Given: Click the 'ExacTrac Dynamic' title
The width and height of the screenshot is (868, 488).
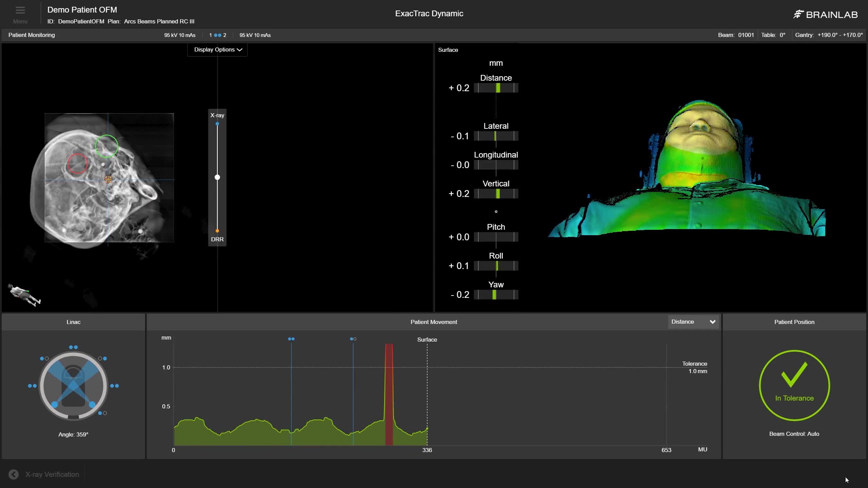Looking at the screenshot, I should (429, 14).
